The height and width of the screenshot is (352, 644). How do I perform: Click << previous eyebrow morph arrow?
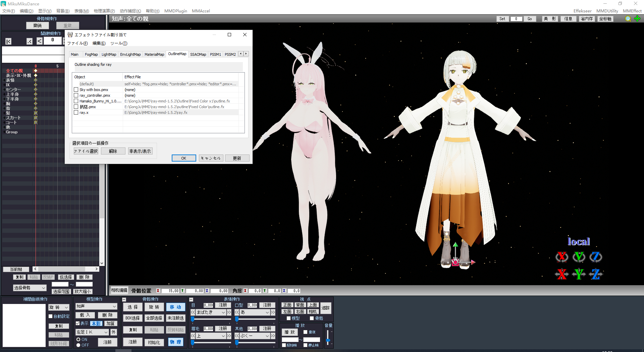click(193, 336)
